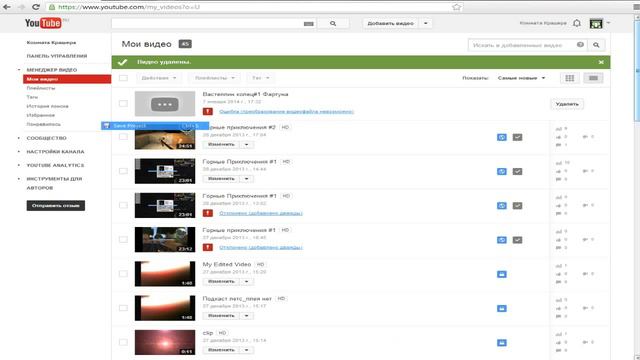
Task: Open ПАНЕЛЬ УПРАВЛЕНИЯ in sidebar
Action: click(x=57, y=56)
